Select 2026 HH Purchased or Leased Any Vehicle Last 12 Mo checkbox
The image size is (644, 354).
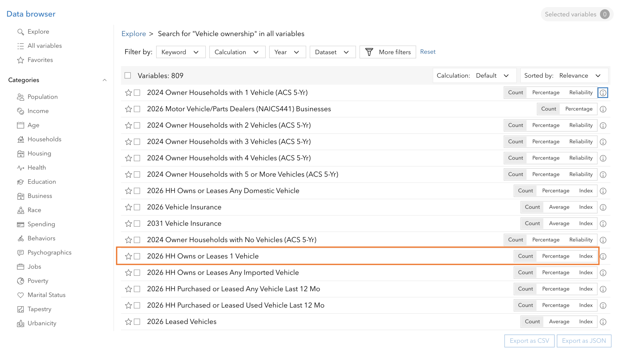[x=137, y=289]
